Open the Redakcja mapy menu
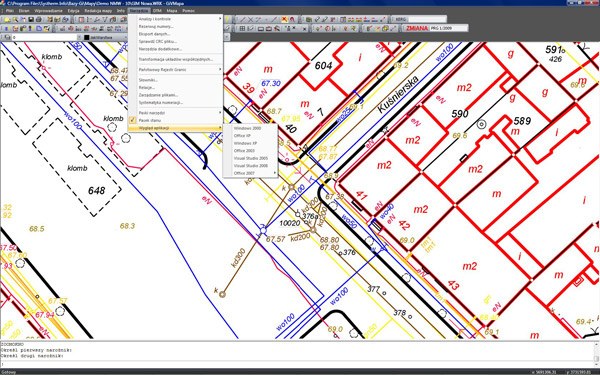The image size is (600, 375). click(98, 11)
